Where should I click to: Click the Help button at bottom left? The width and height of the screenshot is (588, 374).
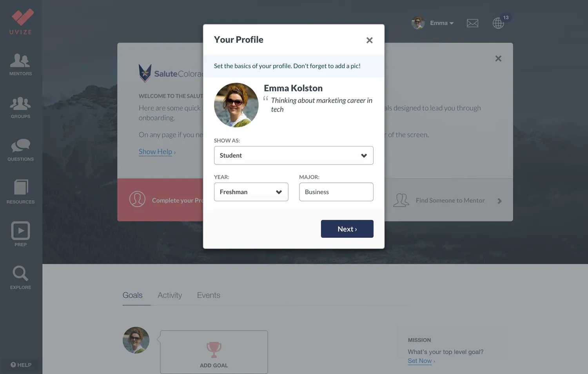[21, 365]
